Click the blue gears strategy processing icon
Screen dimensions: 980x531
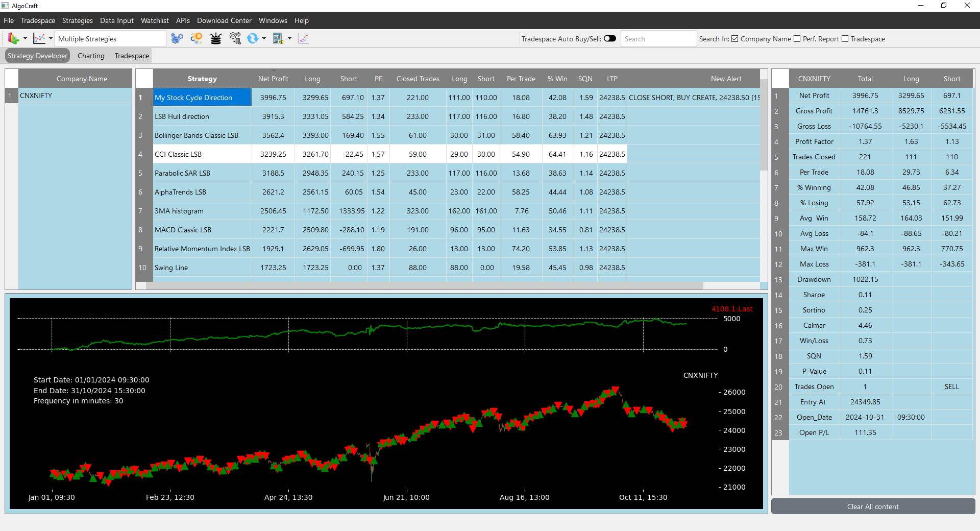[177, 38]
